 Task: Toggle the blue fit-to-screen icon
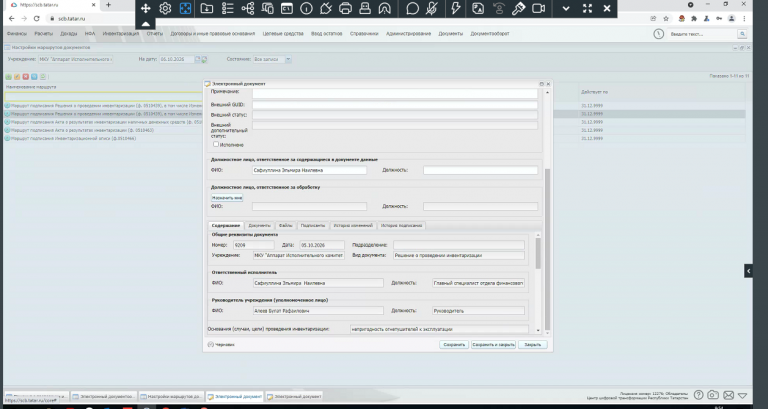[x=185, y=8]
